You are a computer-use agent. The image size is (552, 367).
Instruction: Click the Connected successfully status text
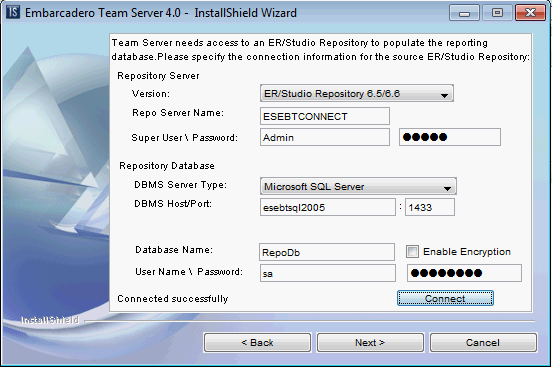click(173, 299)
